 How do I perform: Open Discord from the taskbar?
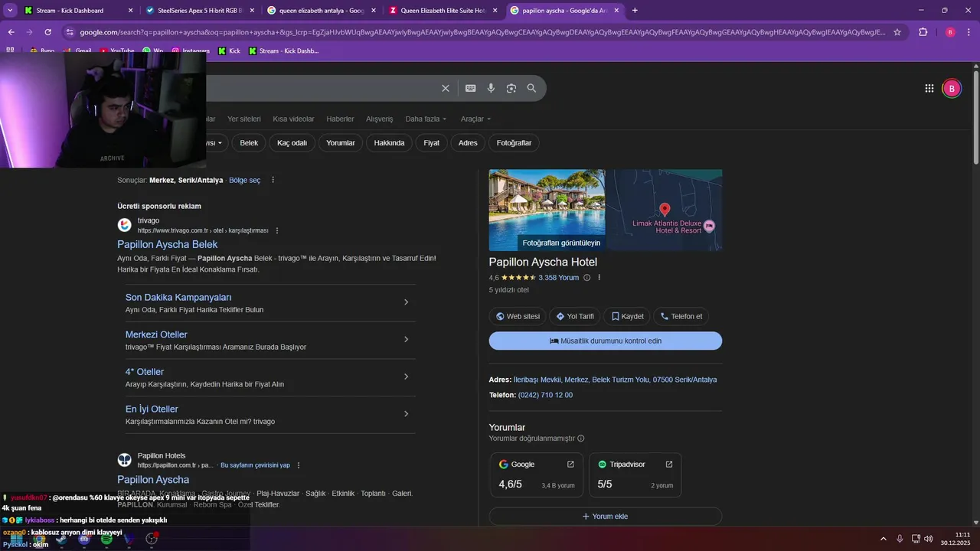[84, 540]
